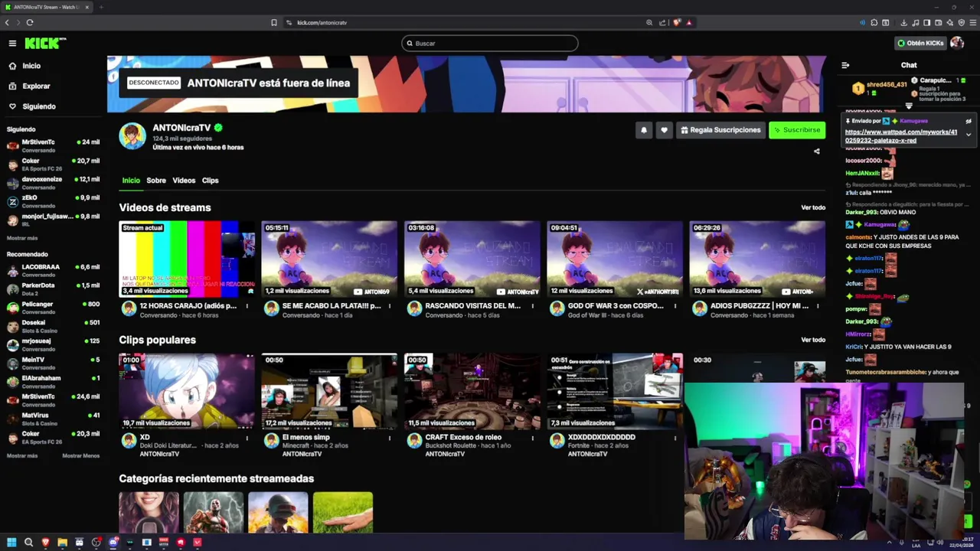Click Ver todo for Clips populares
Viewport: 980px width, 551px height.
(x=813, y=340)
